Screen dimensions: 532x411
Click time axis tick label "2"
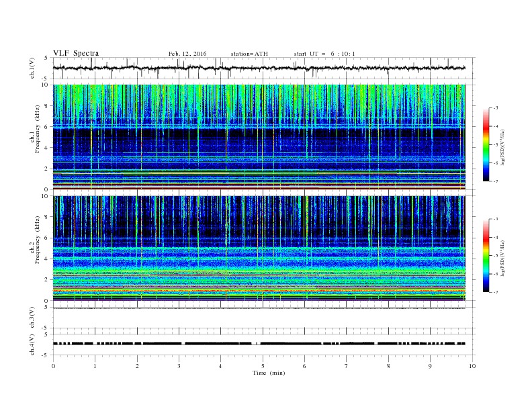pyautogui.click(x=137, y=366)
